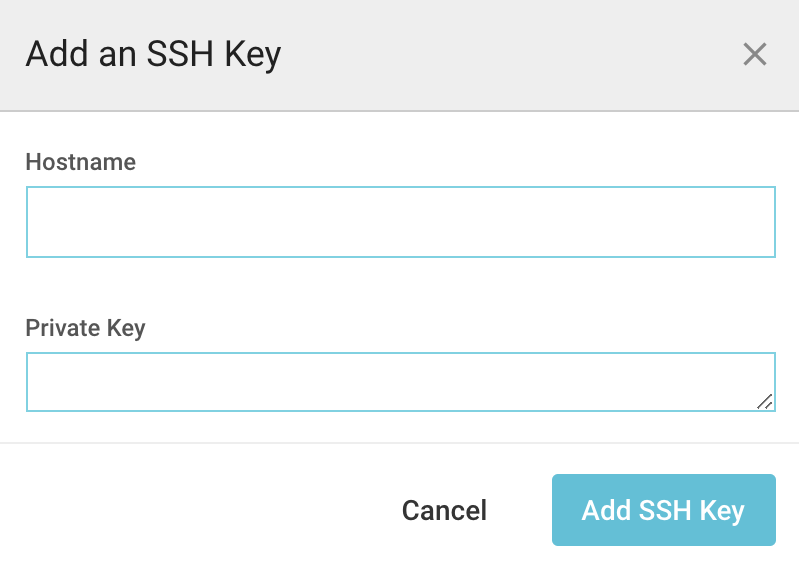Grab the textarea corner resize grip
The image size is (799, 580).
click(765, 401)
